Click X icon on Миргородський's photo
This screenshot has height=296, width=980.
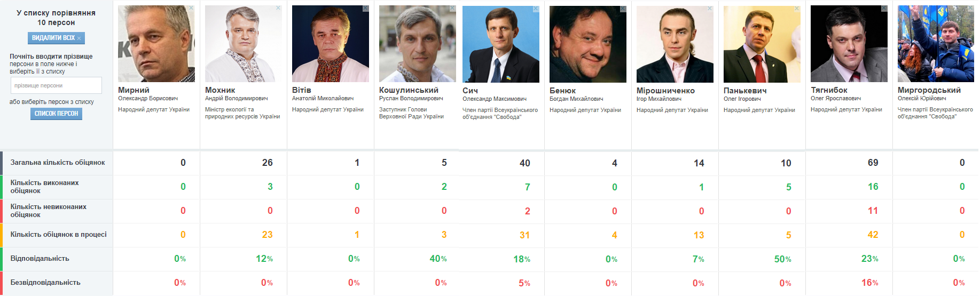[x=971, y=8]
